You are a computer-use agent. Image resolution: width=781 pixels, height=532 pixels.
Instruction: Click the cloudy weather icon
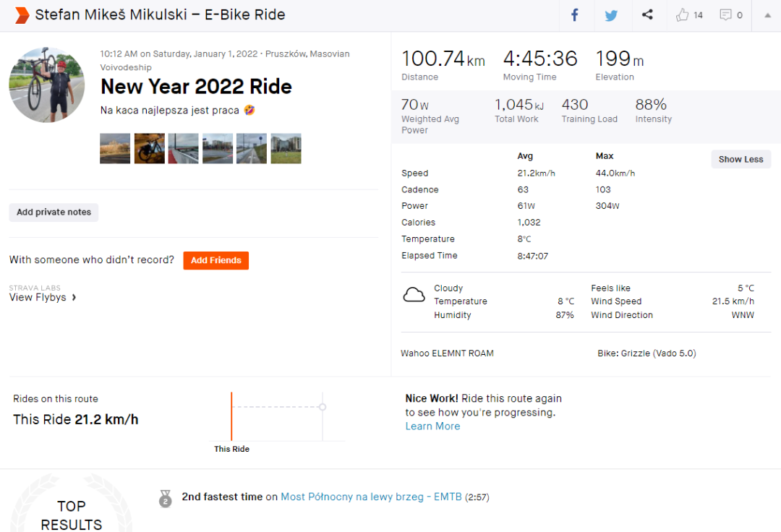click(414, 294)
